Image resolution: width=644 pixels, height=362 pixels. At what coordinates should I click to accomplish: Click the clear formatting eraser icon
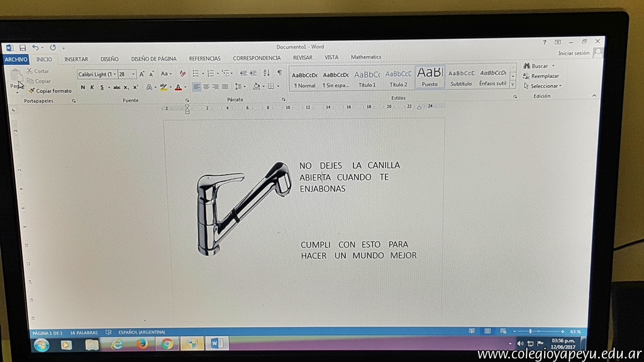click(182, 74)
